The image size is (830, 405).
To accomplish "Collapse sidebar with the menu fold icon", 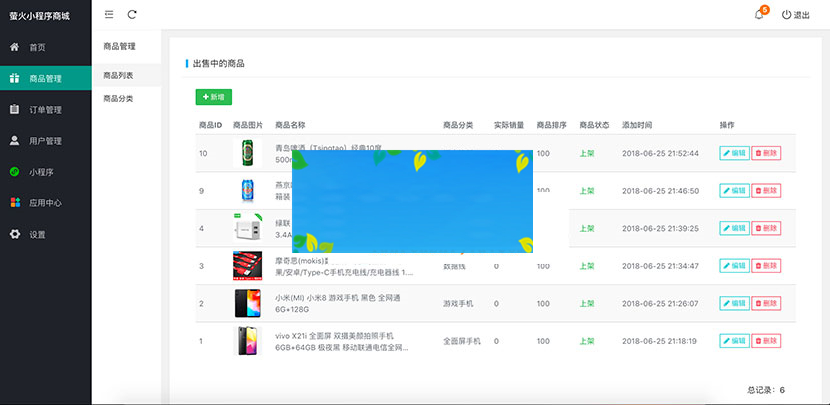I will click(x=109, y=14).
